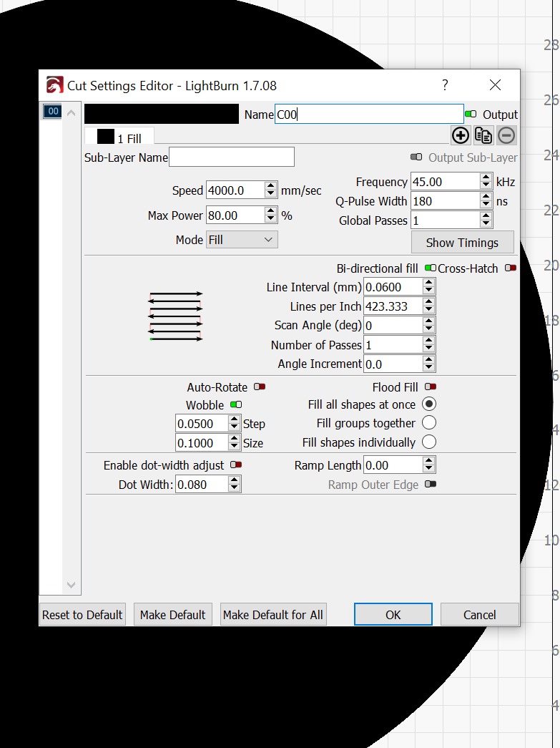
Task: Increase Frequency with up arrow
Action: [486, 178]
